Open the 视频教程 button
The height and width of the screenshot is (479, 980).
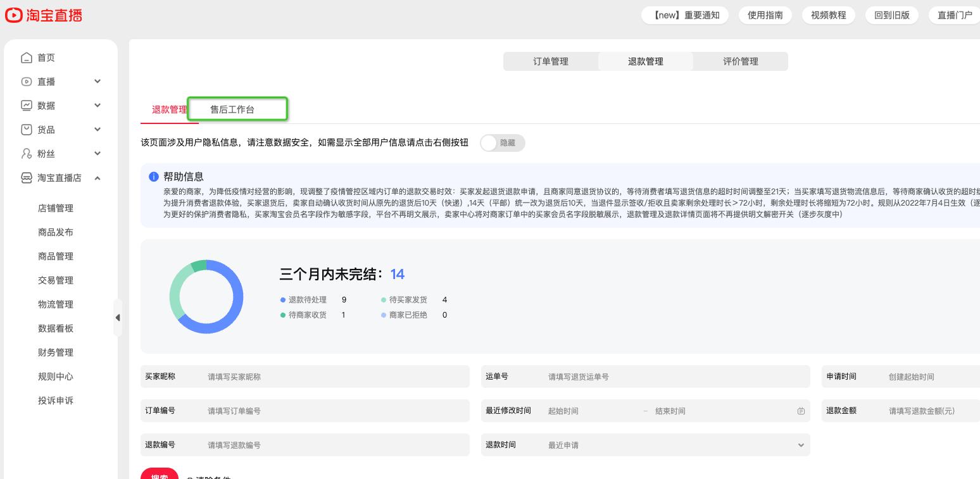[829, 15]
